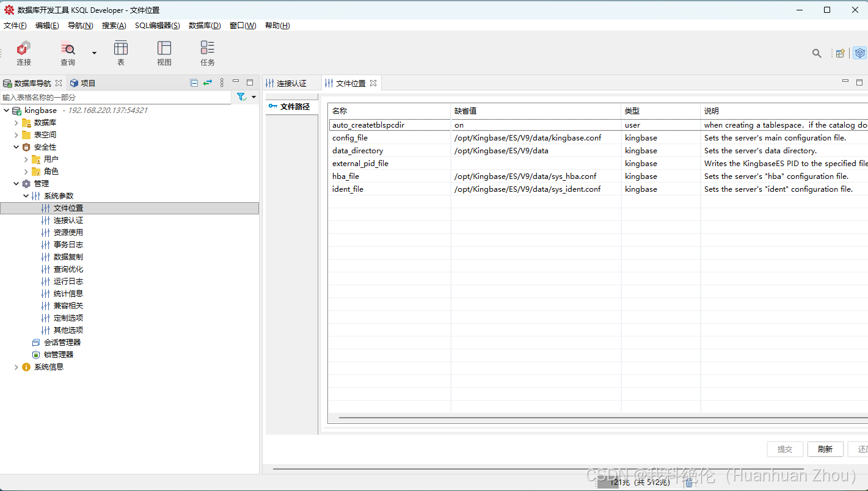Select the highlighted cube perspective icon
Screen dimensions: 868x491
pos(859,53)
